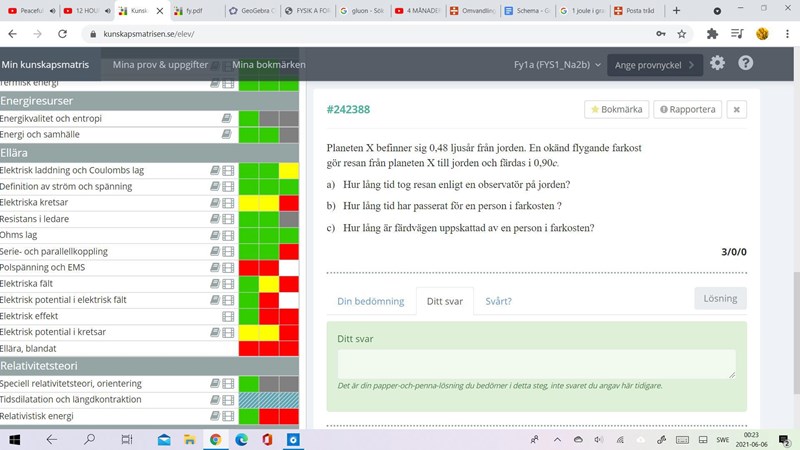Open video icon for Elektriska kretsar

228,203
